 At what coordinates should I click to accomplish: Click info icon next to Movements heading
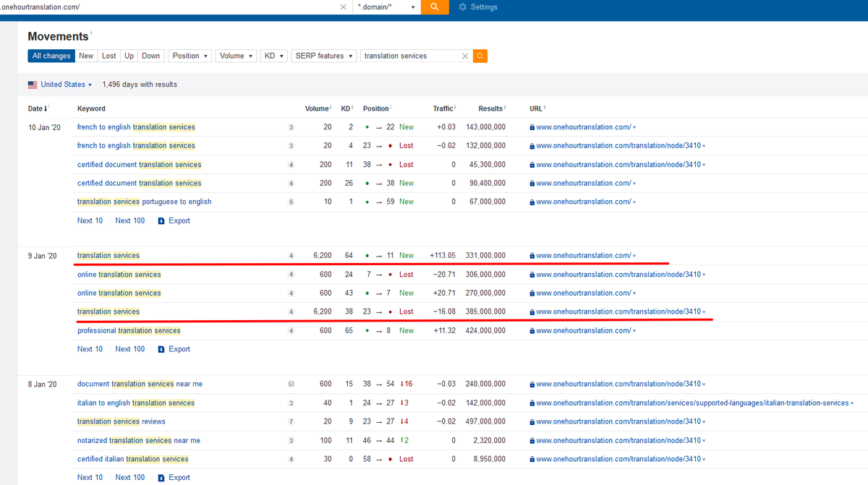click(x=92, y=33)
